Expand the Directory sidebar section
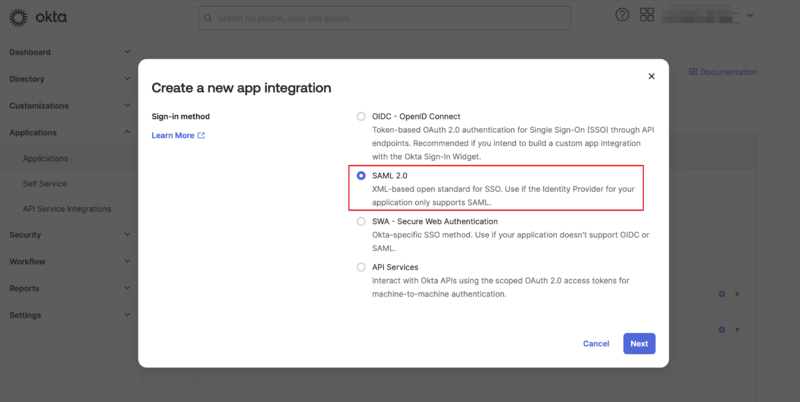 coord(127,78)
